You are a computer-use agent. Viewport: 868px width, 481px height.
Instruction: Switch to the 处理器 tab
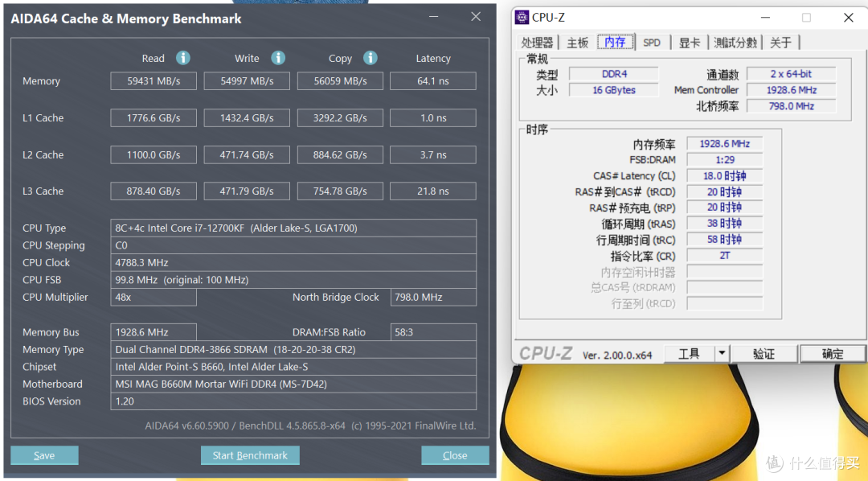[x=537, y=43]
